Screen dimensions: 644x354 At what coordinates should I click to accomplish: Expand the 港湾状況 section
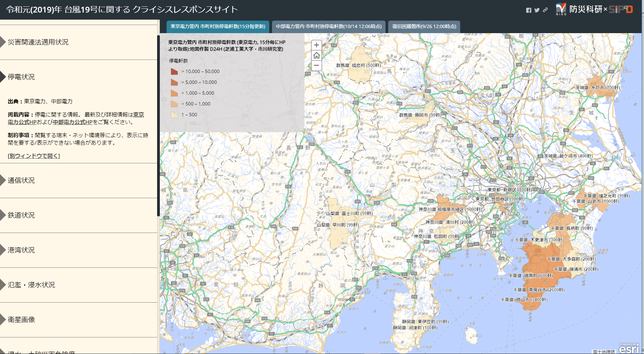click(21, 250)
